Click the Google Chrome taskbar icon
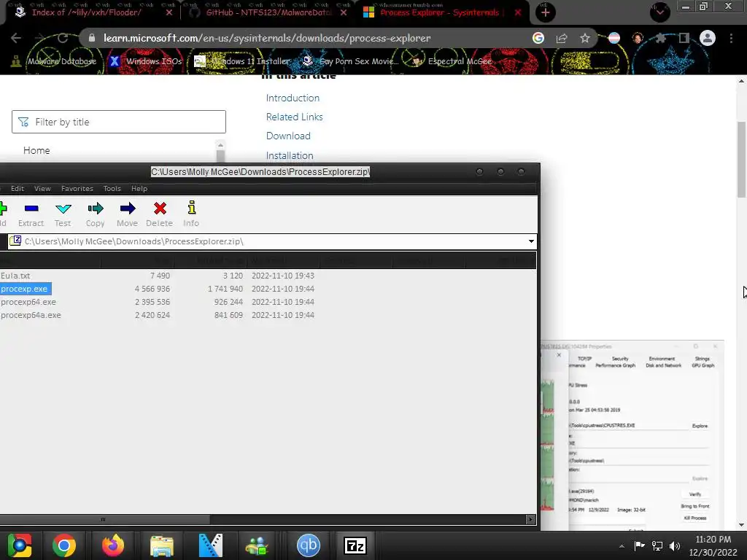Screen dimensions: 747x560 (64, 545)
